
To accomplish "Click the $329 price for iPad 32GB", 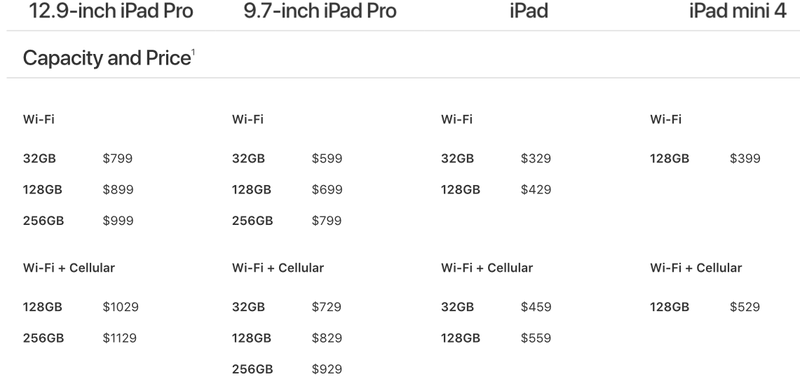I will coord(536,159).
